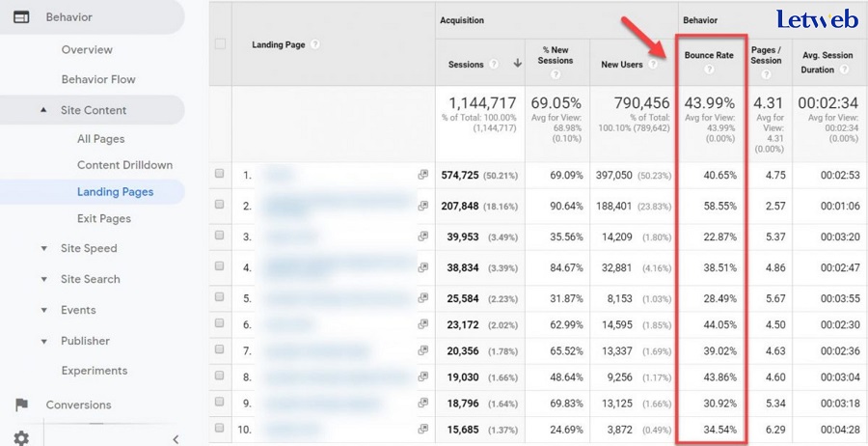Sort table by Avg. Session Duration header
The height and width of the screenshot is (446, 868).
[827, 62]
